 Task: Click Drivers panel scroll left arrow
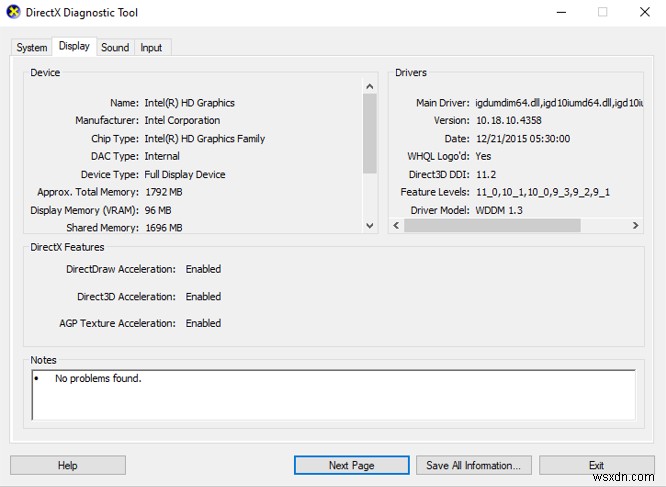point(396,225)
